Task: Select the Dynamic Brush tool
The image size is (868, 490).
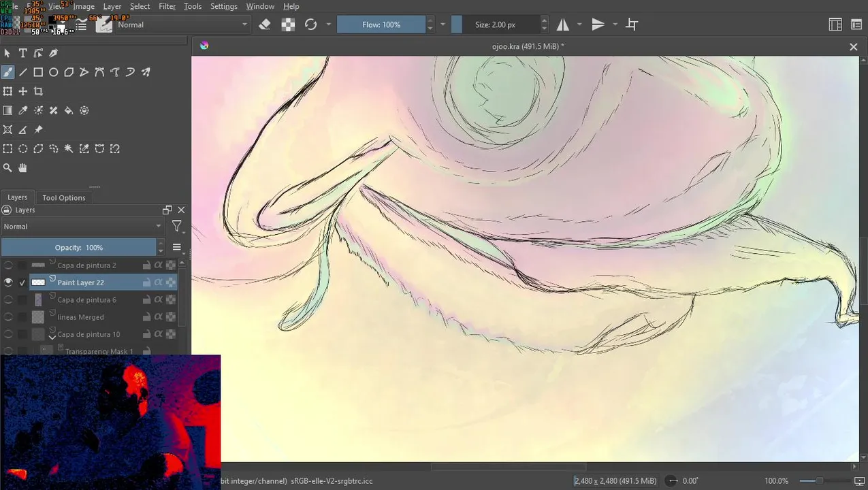Action: [130, 72]
